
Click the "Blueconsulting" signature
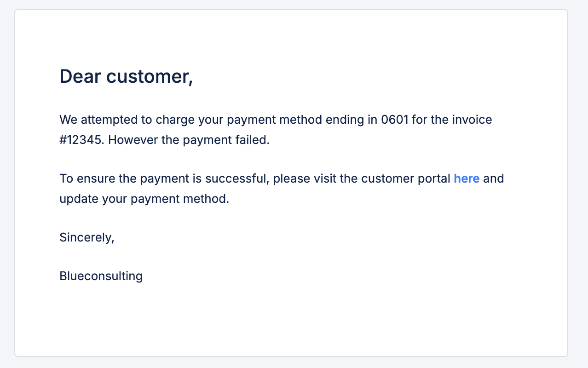point(101,276)
